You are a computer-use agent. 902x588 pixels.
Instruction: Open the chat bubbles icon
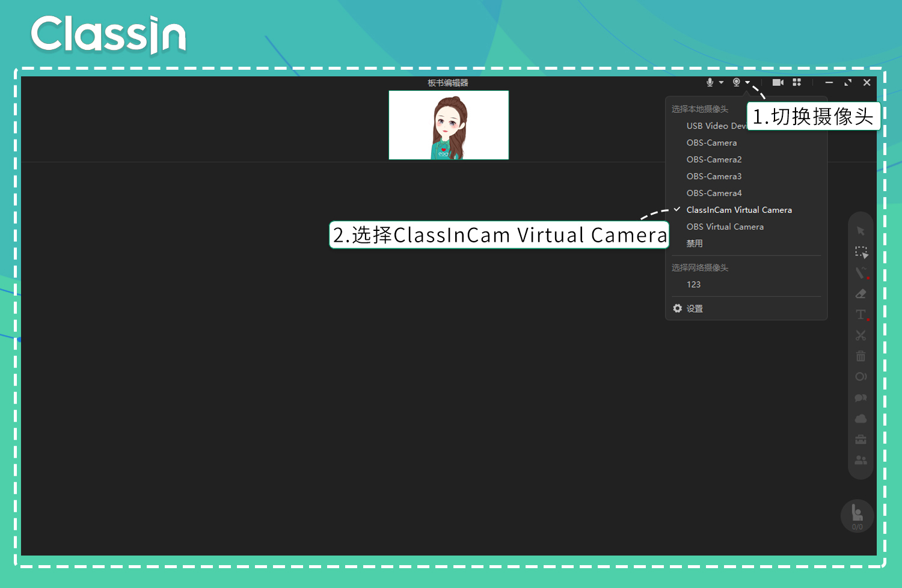pyautogui.click(x=861, y=397)
